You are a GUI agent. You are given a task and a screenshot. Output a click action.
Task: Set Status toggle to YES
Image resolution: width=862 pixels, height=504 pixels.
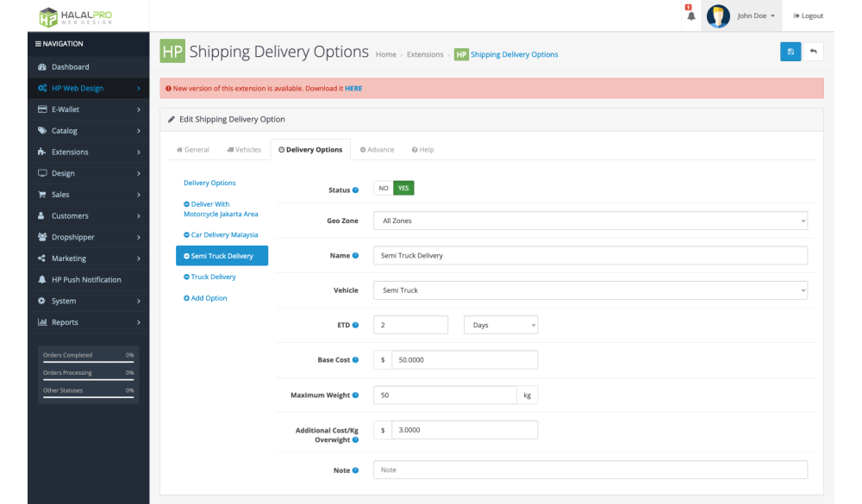(x=403, y=189)
